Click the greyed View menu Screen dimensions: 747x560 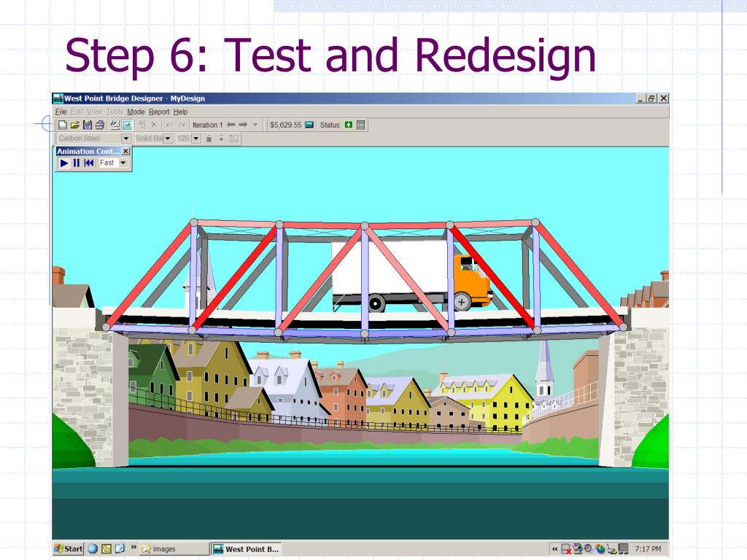point(95,112)
